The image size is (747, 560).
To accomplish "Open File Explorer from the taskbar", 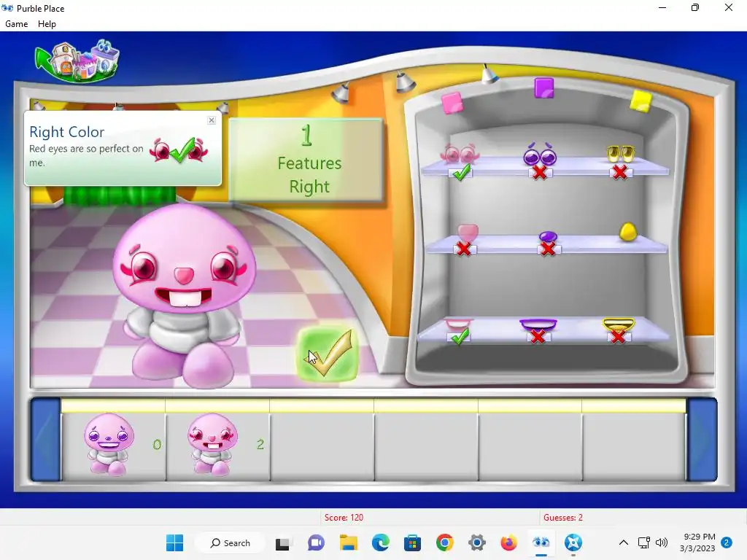I will pyautogui.click(x=348, y=542).
